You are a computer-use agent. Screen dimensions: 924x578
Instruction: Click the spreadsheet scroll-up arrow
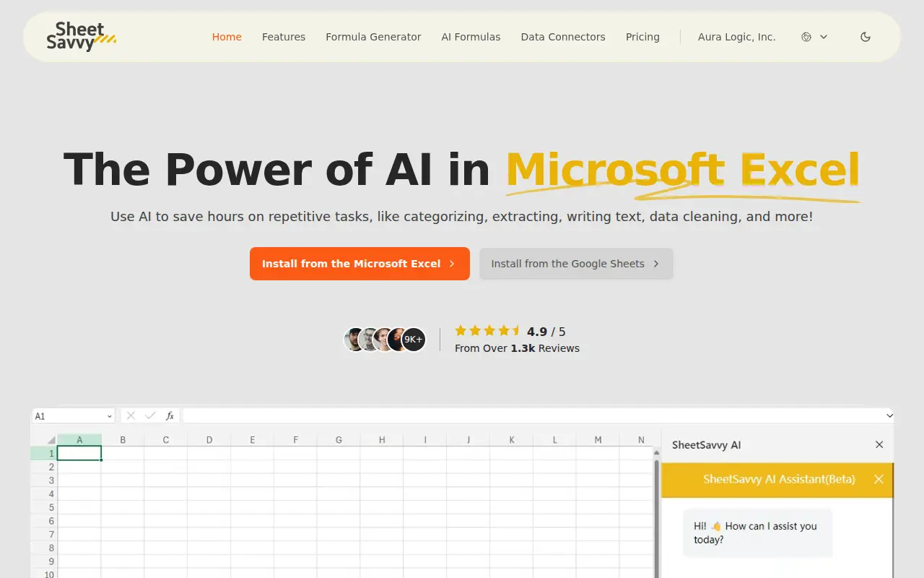[x=656, y=453]
